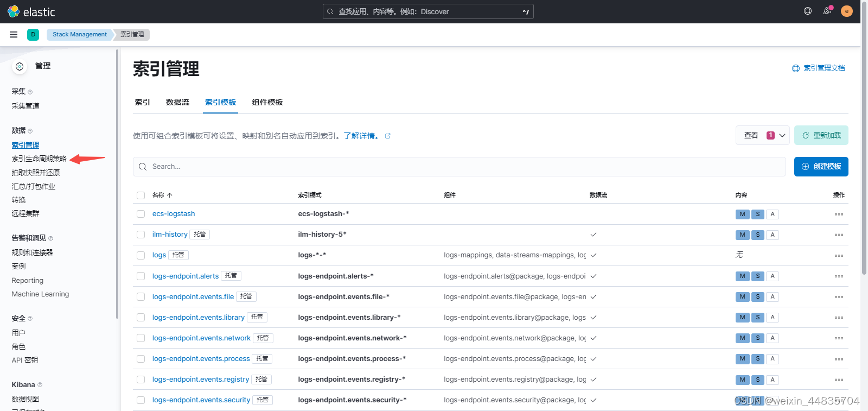
Task: Open actions menu for logs-endpoint.events.registry row
Action: 839,380
